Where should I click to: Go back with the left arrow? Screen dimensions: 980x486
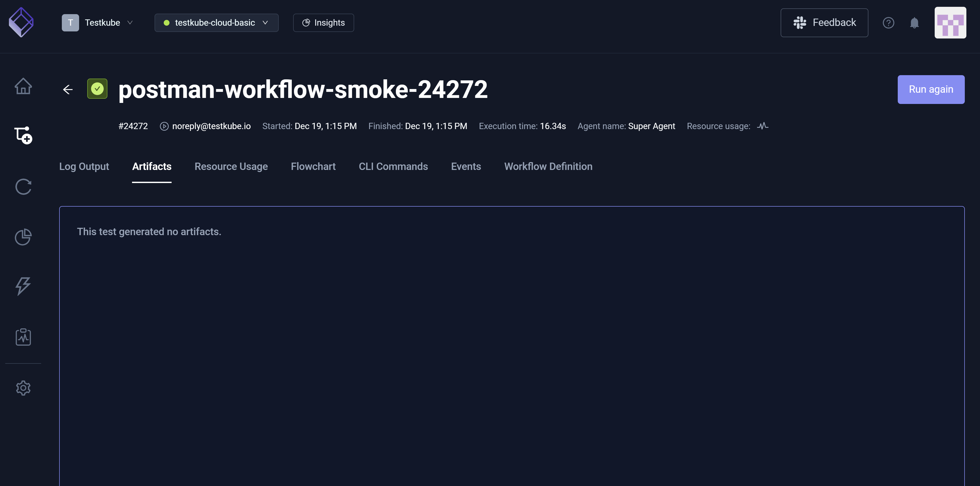[68, 89]
